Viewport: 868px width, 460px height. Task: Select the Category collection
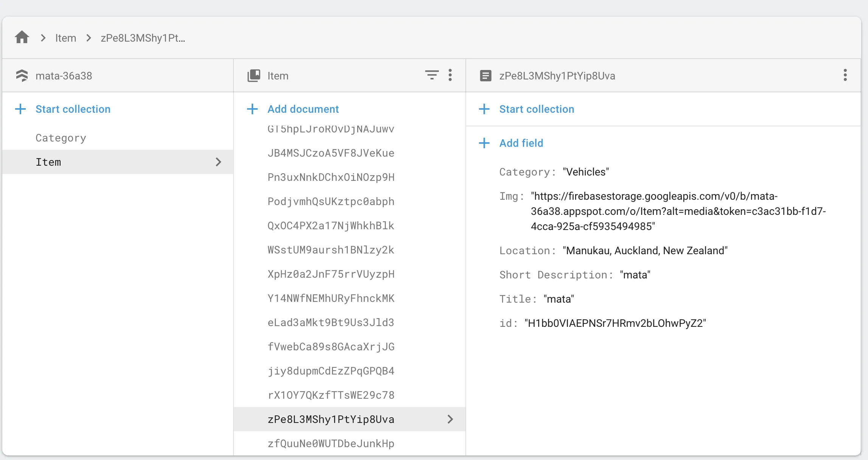tap(61, 138)
